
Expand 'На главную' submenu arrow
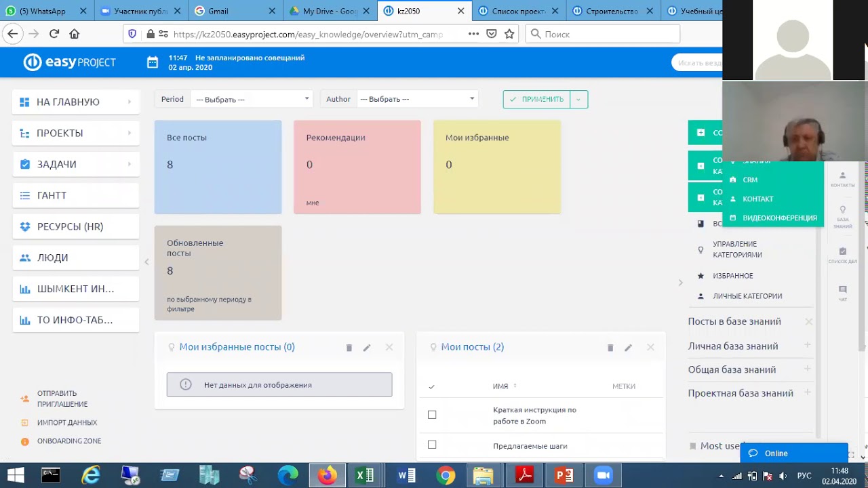(129, 102)
